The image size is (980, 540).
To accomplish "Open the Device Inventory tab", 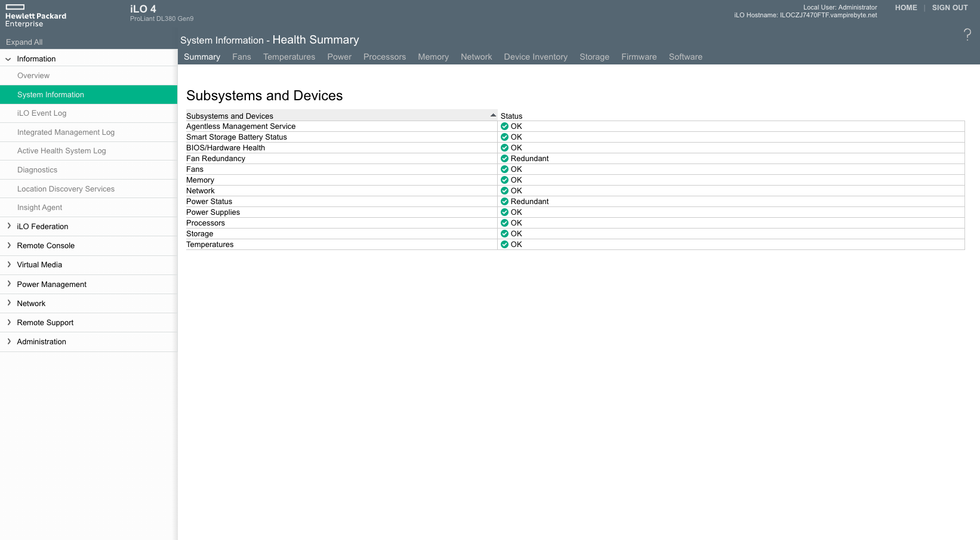I will (x=535, y=57).
